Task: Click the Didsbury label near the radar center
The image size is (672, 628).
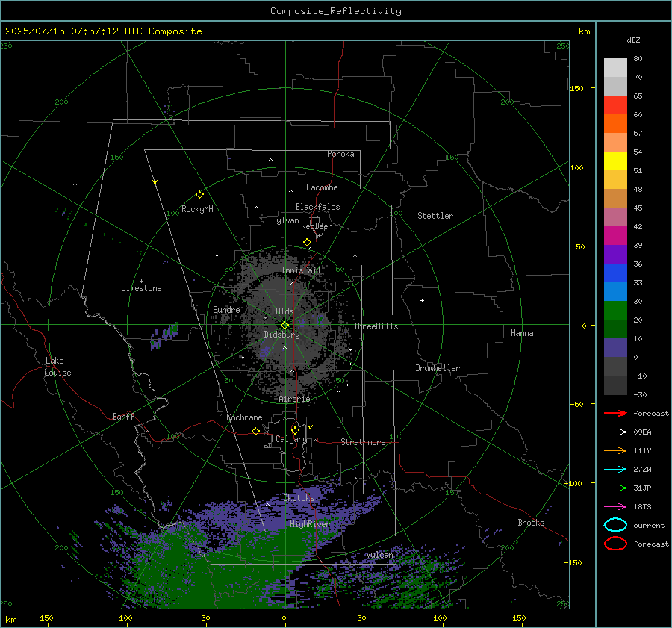Action: pyautogui.click(x=281, y=335)
